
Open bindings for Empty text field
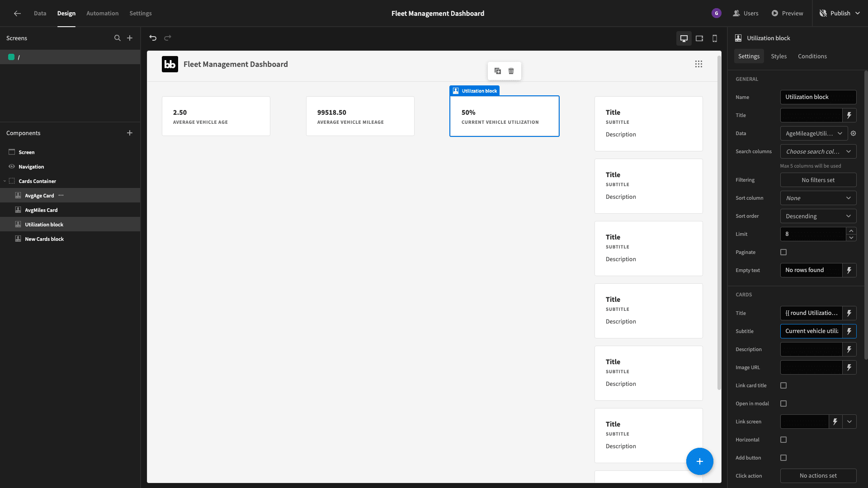point(849,270)
